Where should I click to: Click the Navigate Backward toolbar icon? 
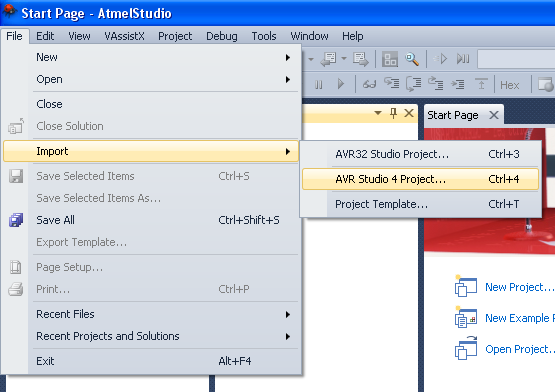pos(328,59)
